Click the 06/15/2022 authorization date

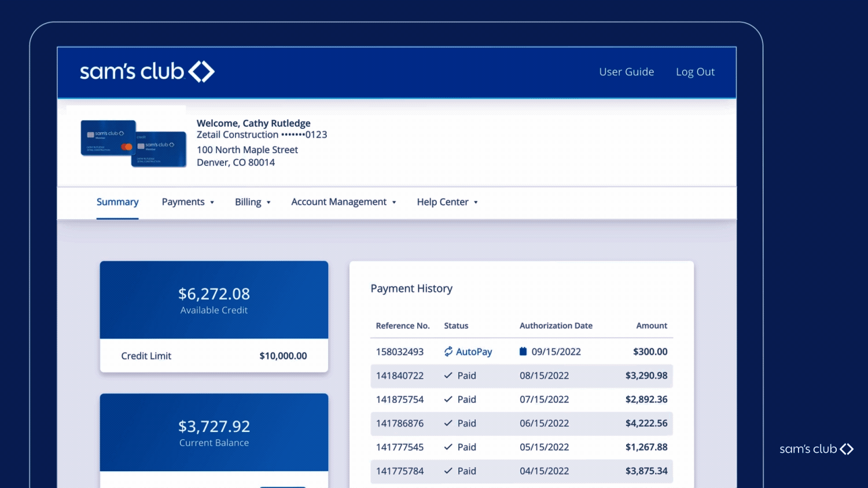(x=544, y=423)
